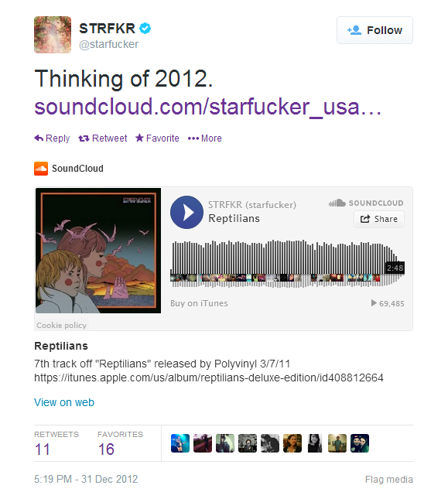Image resolution: width=448 pixels, height=492 pixels.
Task: Click the orange SoundCloud icon
Action: pyautogui.click(x=41, y=169)
